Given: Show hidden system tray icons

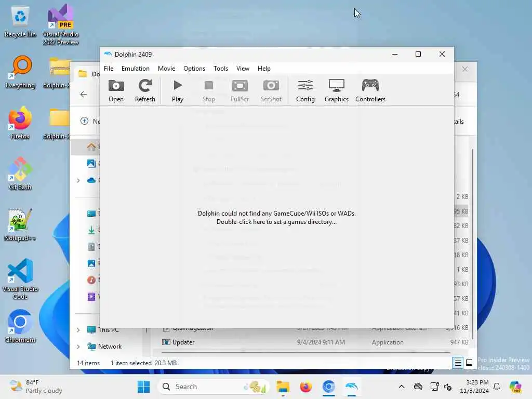Looking at the screenshot, I should tap(402, 387).
